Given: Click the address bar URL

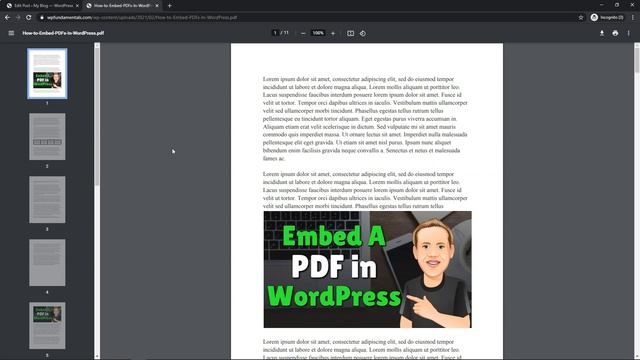Looking at the screenshot, I should [142, 18].
